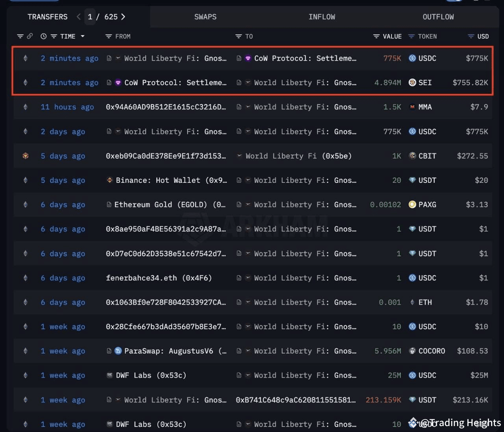Viewport: 504px width, 432px height.
Task: Select the TRANSFERS tab
Action: coord(48,17)
